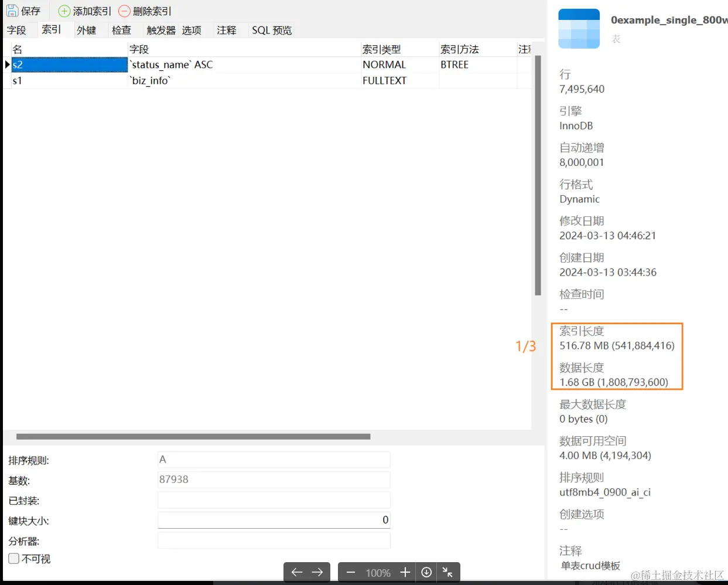Click the 键块大小 field showing 0
Viewport: 728px width, 585px height.
[x=274, y=520]
